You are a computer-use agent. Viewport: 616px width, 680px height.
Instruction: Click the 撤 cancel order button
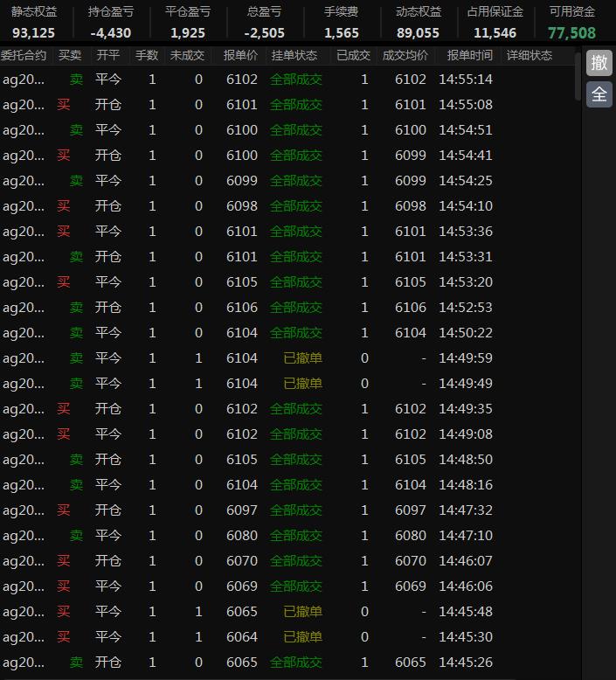pos(599,63)
